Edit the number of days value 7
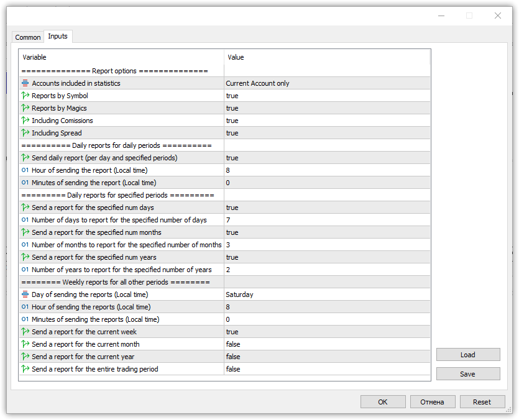This screenshot has height=420, width=519. (326, 220)
